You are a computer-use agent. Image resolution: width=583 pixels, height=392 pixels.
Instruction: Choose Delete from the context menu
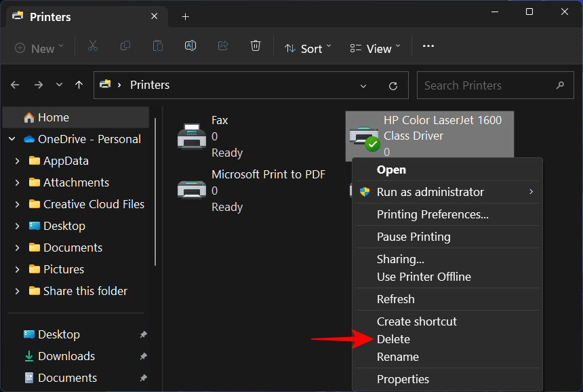pos(393,339)
